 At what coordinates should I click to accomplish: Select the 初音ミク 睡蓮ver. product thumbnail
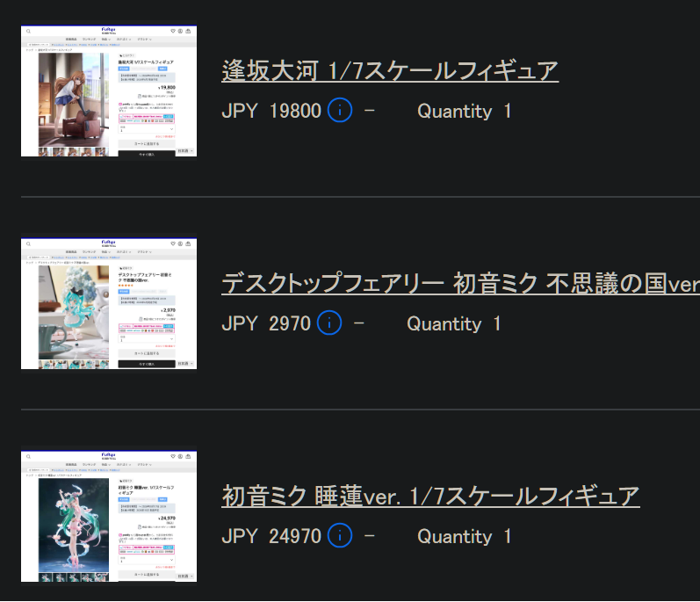(109, 516)
